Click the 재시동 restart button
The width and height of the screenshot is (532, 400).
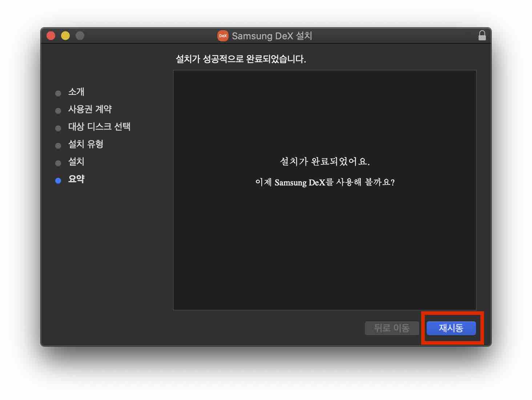451,328
